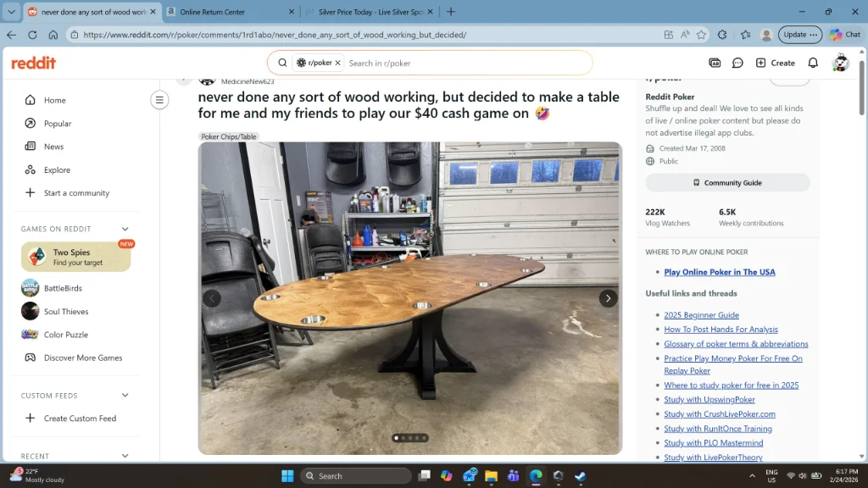
Task: Open the weather widget
Action: click(x=37, y=475)
